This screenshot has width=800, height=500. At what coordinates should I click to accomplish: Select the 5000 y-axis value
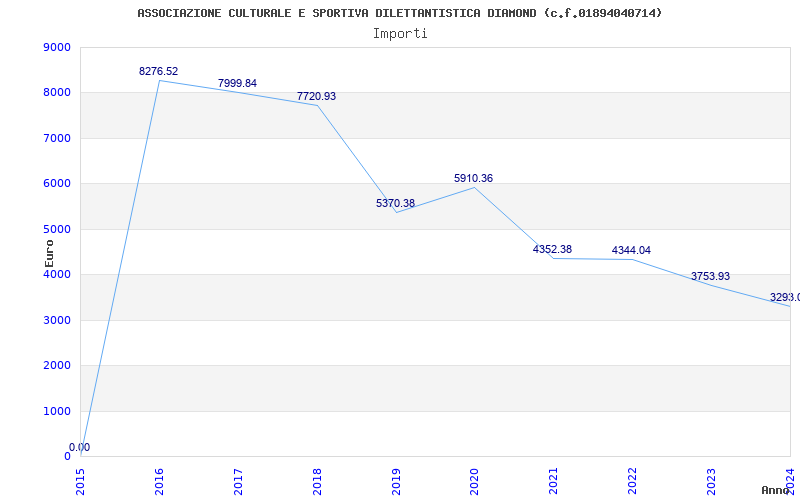pyautogui.click(x=57, y=229)
